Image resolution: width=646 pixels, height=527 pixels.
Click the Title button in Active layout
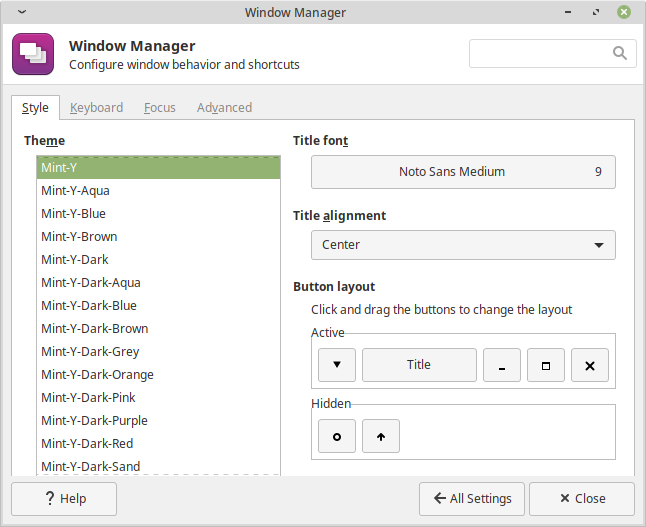[419, 365]
